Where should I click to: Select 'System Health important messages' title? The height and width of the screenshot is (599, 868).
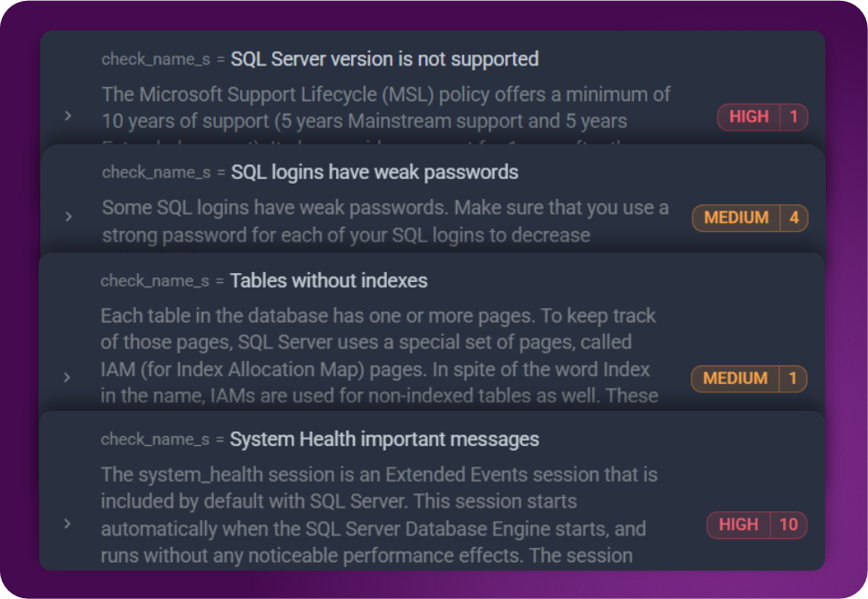pos(384,440)
